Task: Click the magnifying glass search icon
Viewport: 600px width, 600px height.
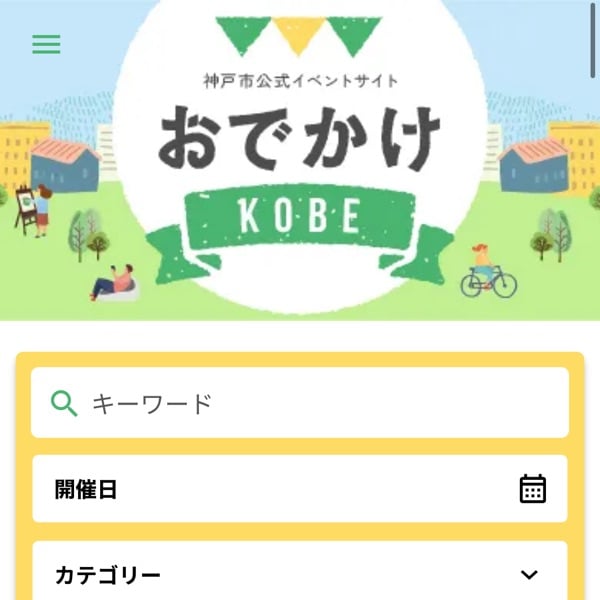Action: (64, 403)
